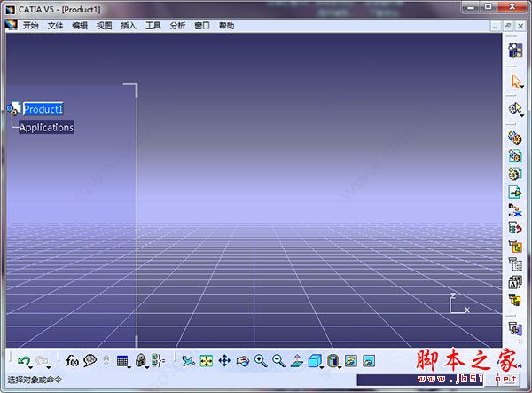This screenshot has height=393, width=532.
Task: Choose the orange Select arrow tool
Action: pos(515,82)
